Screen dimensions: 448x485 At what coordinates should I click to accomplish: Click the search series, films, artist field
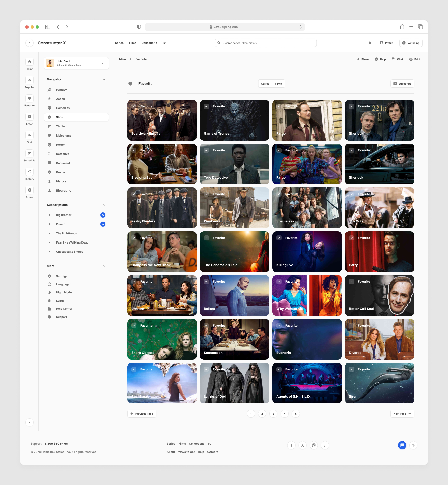tap(266, 43)
